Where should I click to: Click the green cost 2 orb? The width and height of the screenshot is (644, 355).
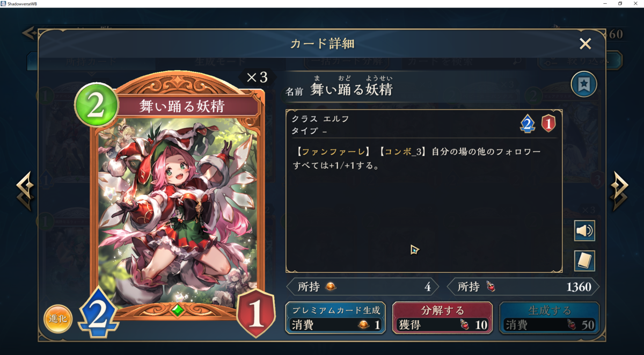pos(96,106)
